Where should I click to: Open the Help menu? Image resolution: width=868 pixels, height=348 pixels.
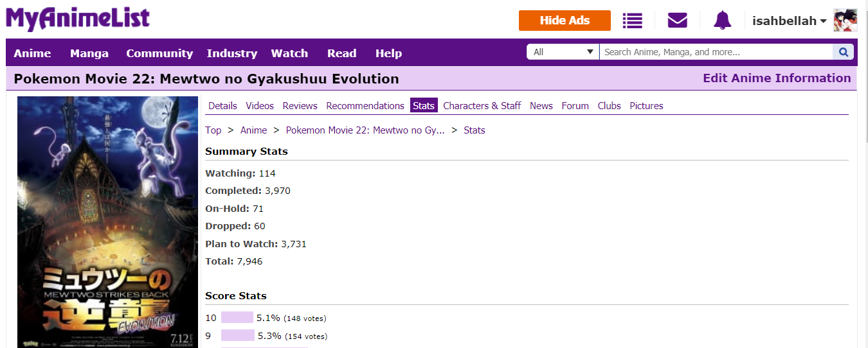coord(388,53)
